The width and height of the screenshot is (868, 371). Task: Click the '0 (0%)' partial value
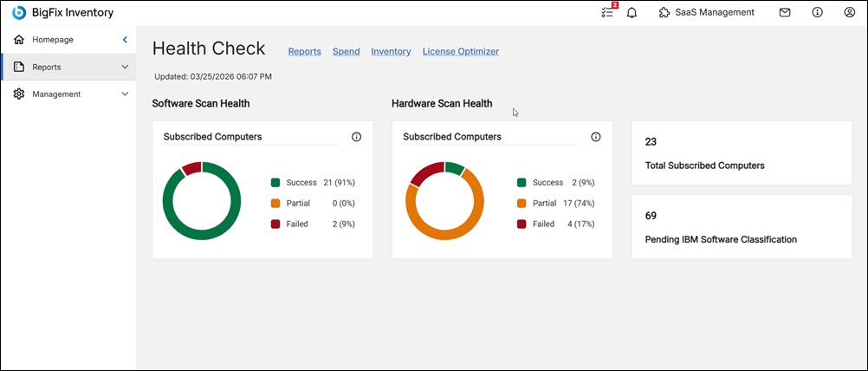(344, 203)
